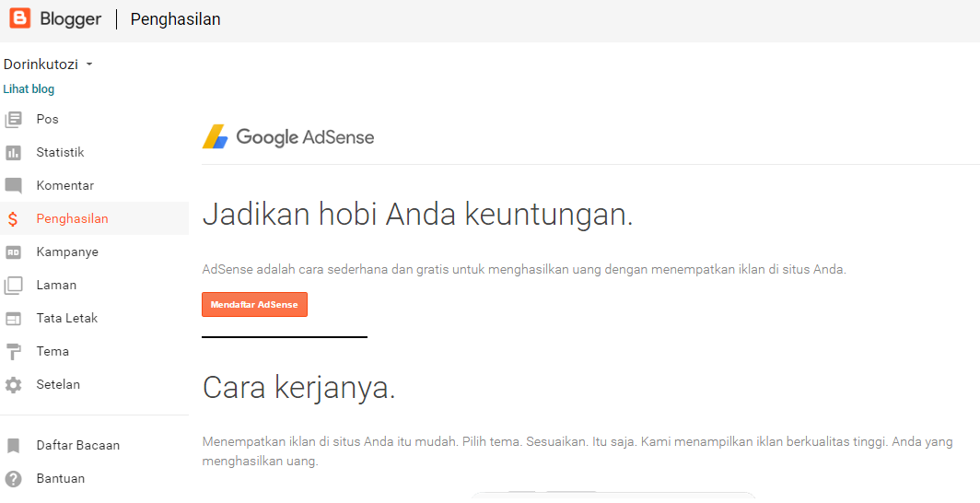Select the Penghasilan sidebar item

tap(94, 218)
